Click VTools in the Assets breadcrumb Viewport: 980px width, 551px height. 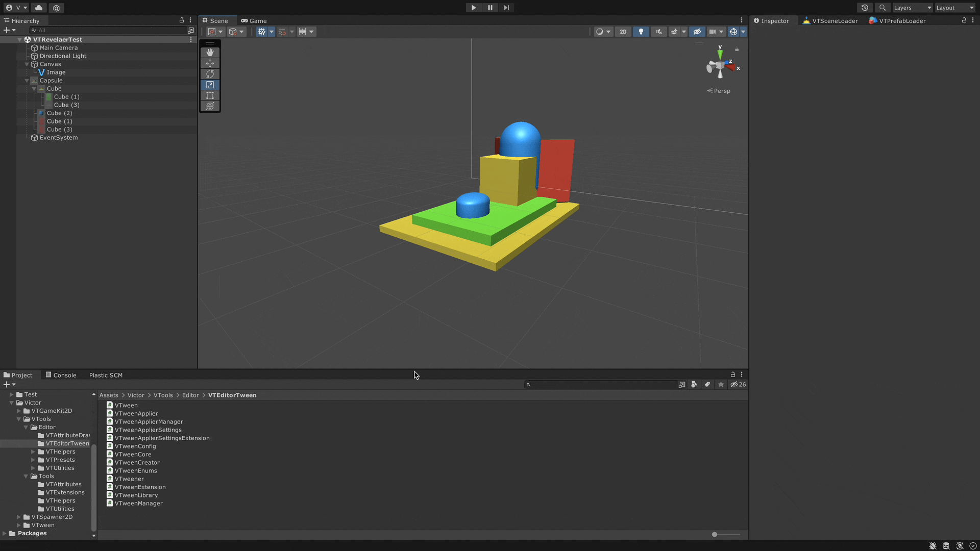(163, 395)
